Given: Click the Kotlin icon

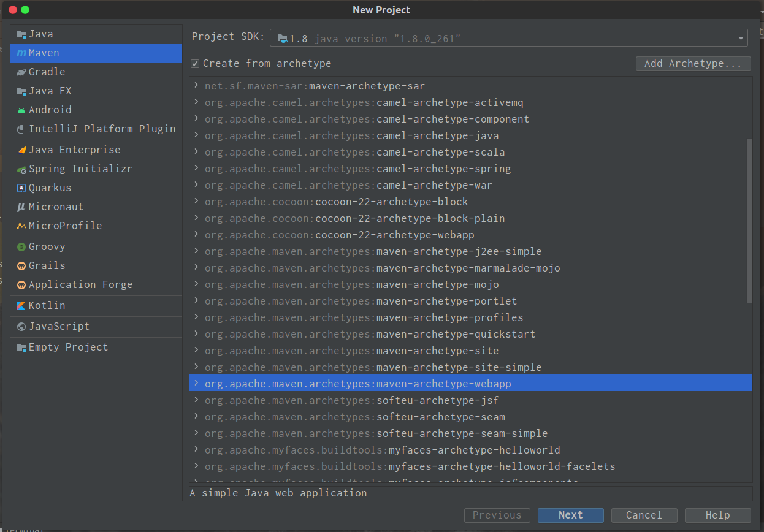Looking at the screenshot, I should [21, 306].
